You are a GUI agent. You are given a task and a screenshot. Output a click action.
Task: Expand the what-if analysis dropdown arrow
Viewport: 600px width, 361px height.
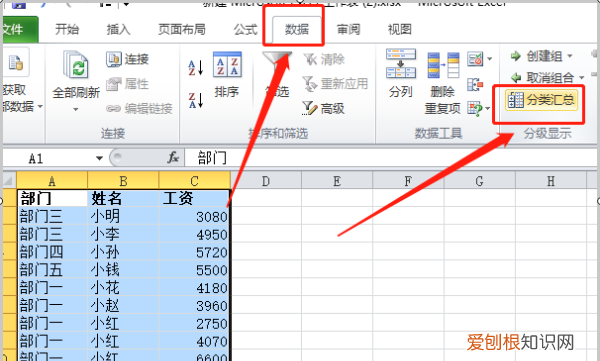click(x=488, y=109)
